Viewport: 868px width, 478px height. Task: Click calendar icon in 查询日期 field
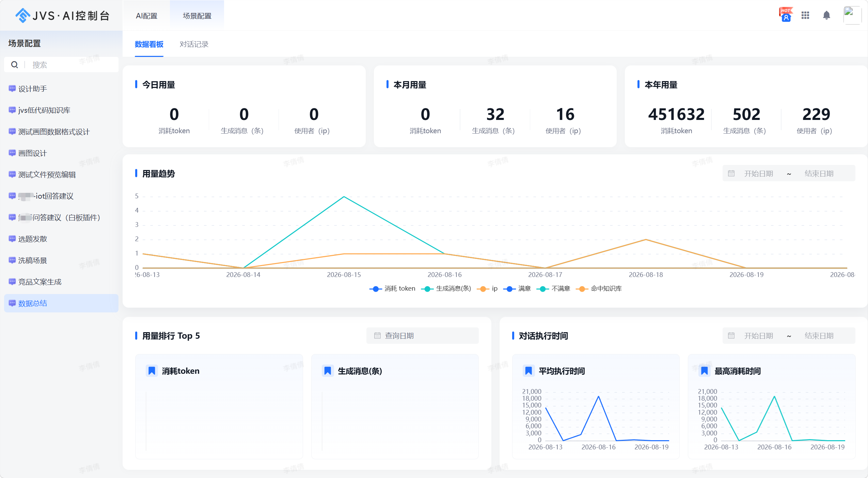pos(377,336)
